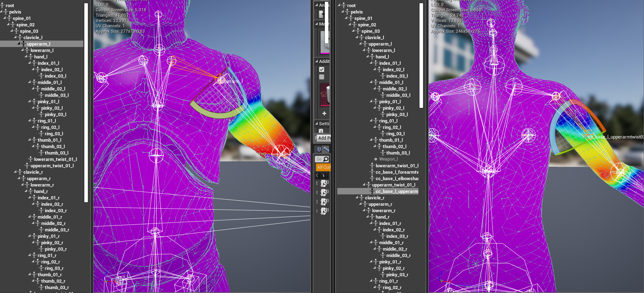Click 'Triangles: 41,052' stat in left viewport
Viewport: 644px width, 293px height.
pyautogui.click(x=112, y=15)
